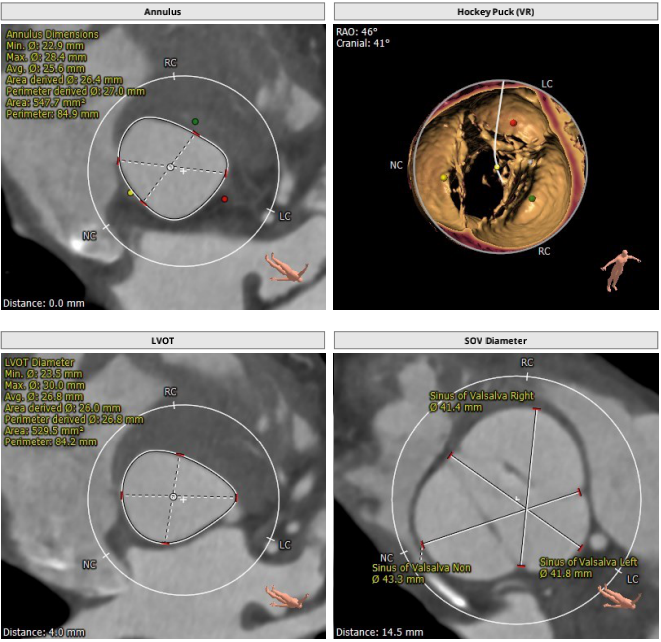Image resolution: width=661 pixels, height=642 pixels.
Task: Select the red marker in Annulus view
Action: [x=225, y=199]
